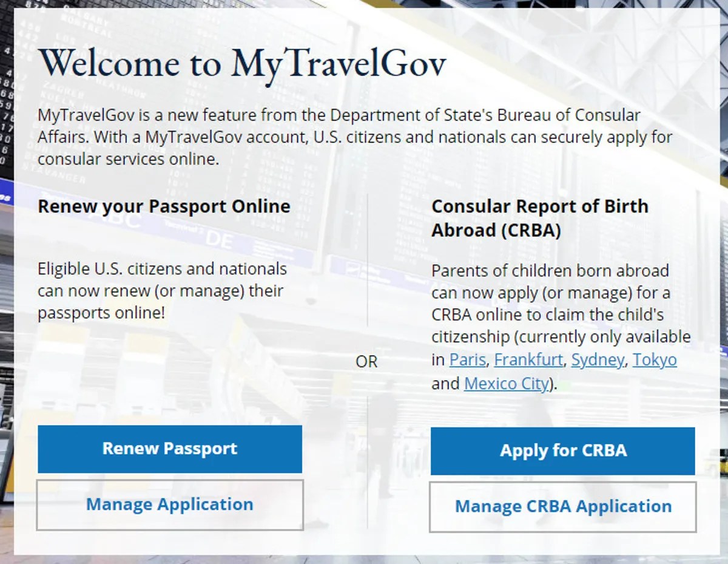Image resolution: width=728 pixels, height=564 pixels.
Task: Select the Mexico City link
Action: coord(505,383)
